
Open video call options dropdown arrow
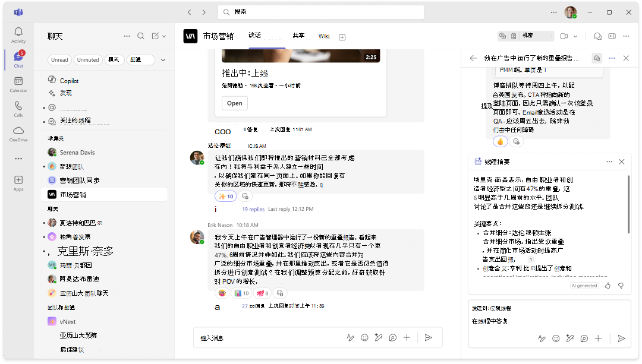575,36
